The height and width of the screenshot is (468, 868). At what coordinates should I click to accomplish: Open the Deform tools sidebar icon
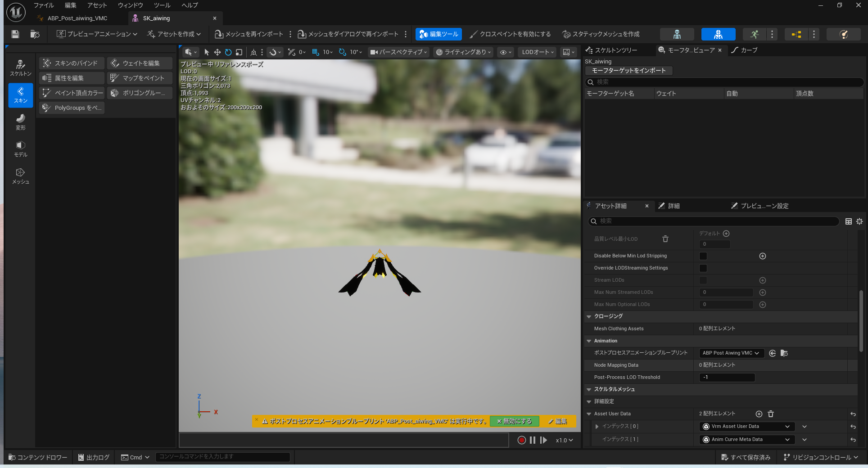pos(20,121)
